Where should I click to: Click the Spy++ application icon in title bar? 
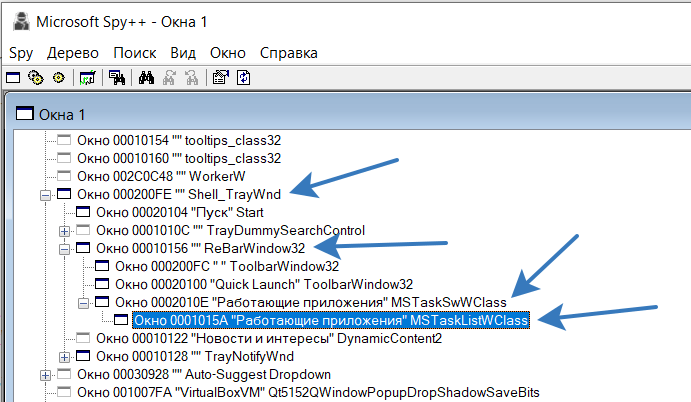(20, 22)
